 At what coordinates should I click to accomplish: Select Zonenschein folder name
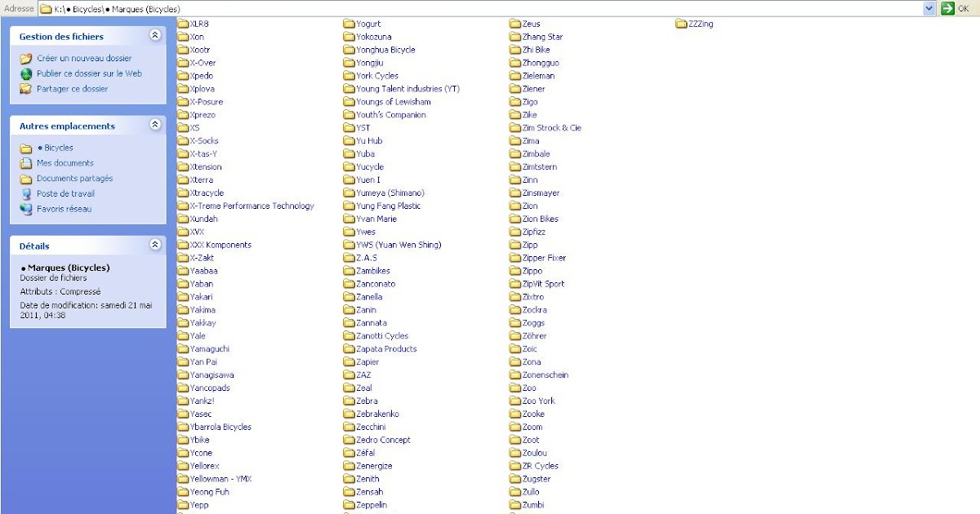(546, 375)
